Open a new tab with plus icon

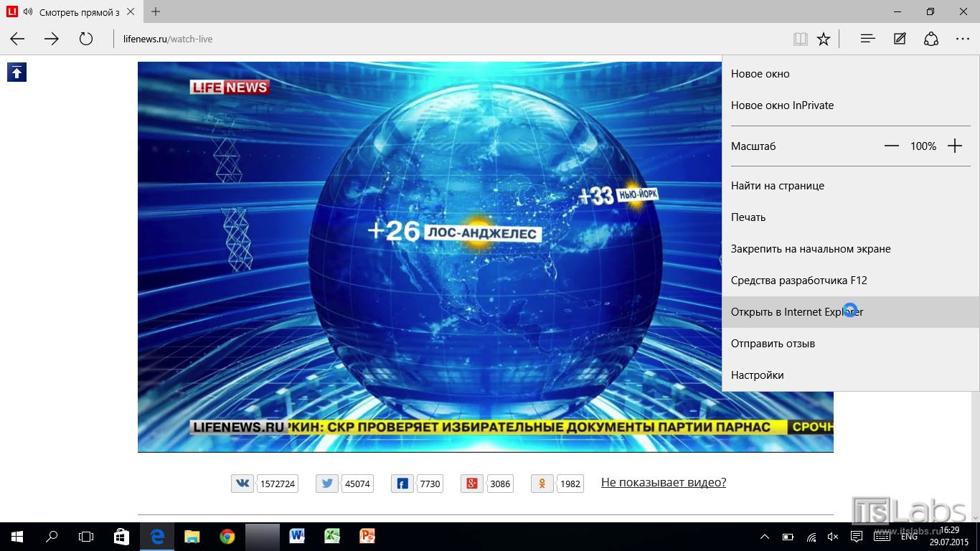(156, 11)
